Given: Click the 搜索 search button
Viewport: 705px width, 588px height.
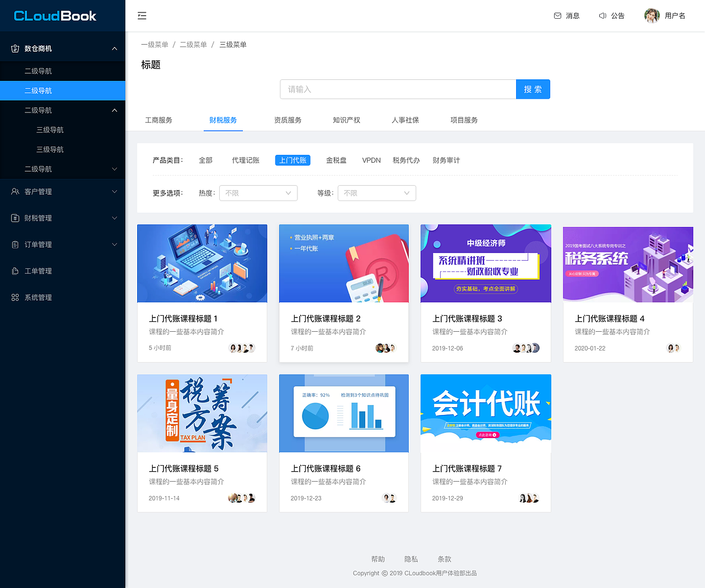Looking at the screenshot, I should pos(533,89).
